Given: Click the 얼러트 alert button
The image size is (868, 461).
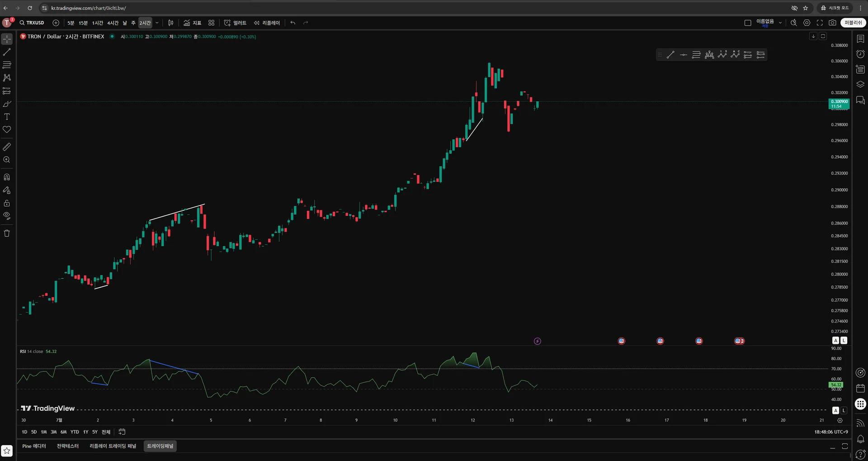Looking at the screenshot, I should pos(236,23).
